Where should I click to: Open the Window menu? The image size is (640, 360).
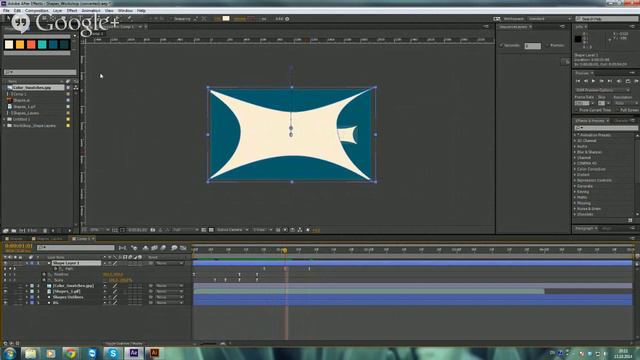click(x=125, y=11)
